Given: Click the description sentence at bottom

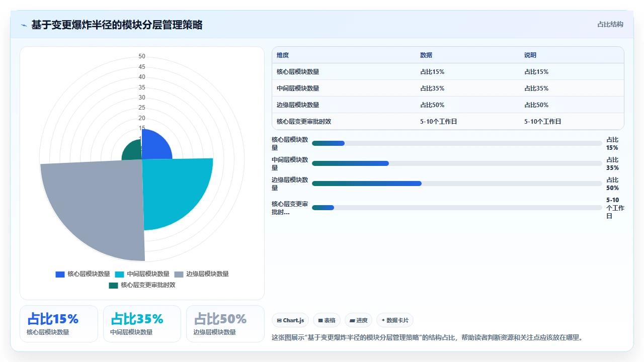Looking at the screenshot, I should point(428,337).
